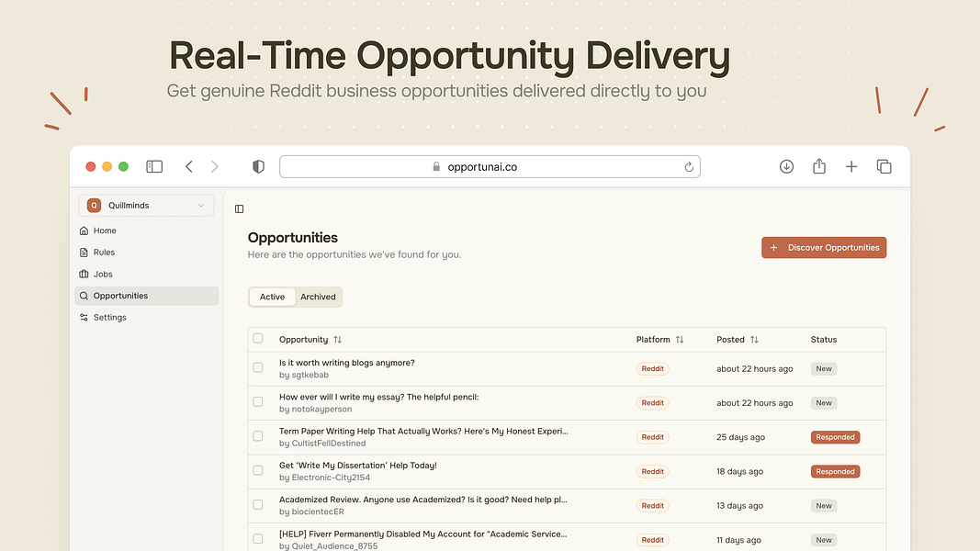980x551 pixels.
Task: Click the browser back arrow
Action: coord(189,166)
